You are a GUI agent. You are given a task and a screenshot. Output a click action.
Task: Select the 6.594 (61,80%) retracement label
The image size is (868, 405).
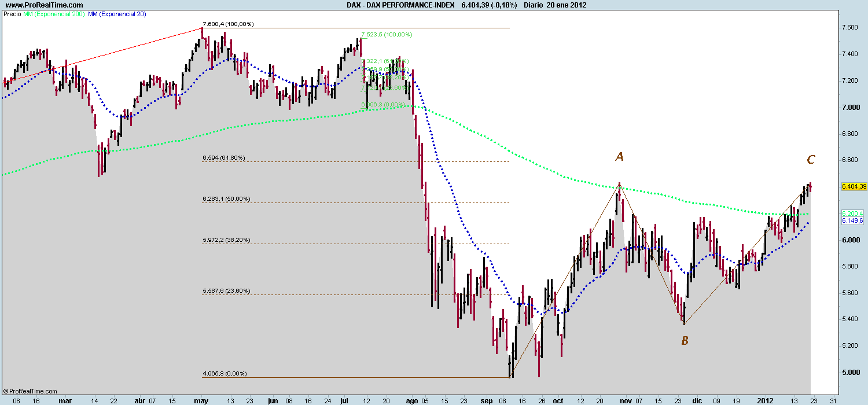click(x=224, y=157)
